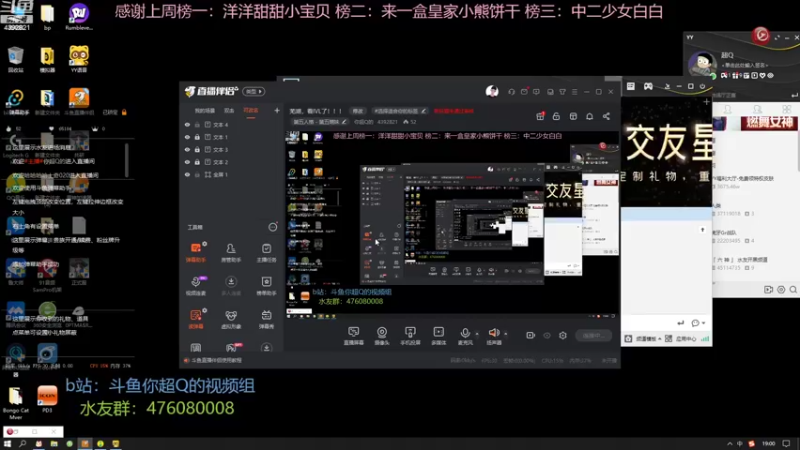Hide the 文本 1 source layer
This screenshot has height=450, width=800.
pyautogui.click(x=187, y=137)
